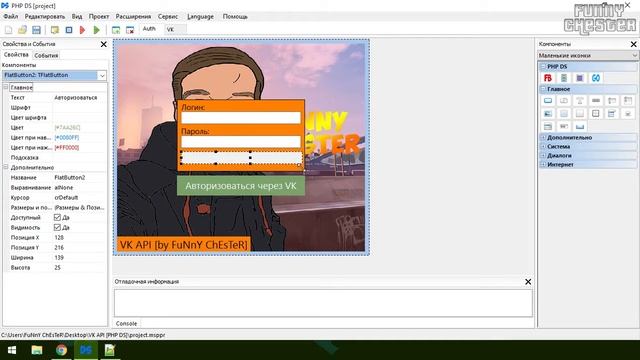Switch to the События tab
The width and height of the screenshot is (640, 360).
pos(46,55)
